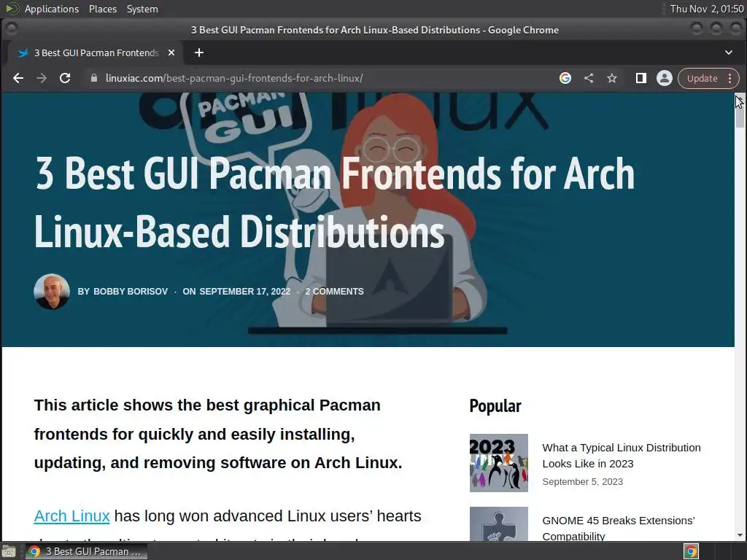Viewport: 747px width, 560px height.
Task: Close the 3 Best GUI Pacman tab
Action: tap(171, 52)
